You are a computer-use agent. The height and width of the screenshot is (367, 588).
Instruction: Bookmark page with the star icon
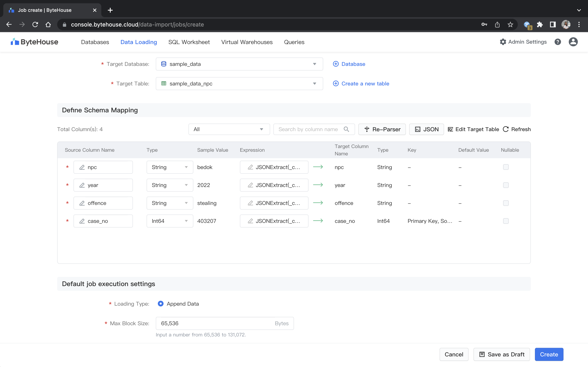510,24
